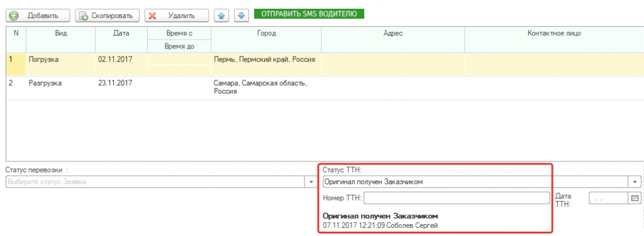Select the Погрузка cell

pos(61,64)
